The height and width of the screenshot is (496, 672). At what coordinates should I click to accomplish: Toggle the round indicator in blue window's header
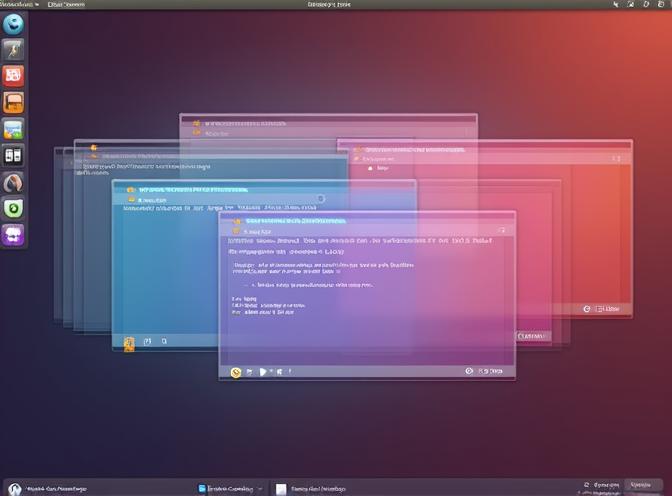tap(320, 199)
